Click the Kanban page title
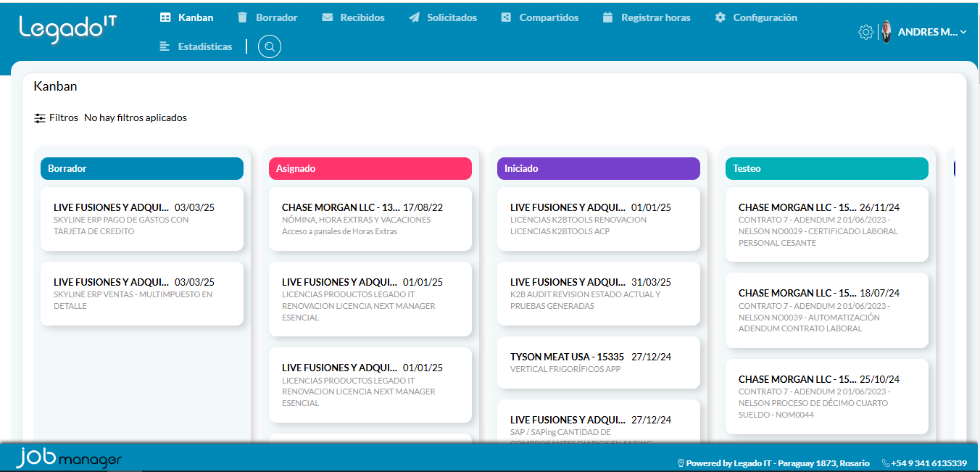The width and height of the screenshot is (980, 472). click(x=55, y=86)
